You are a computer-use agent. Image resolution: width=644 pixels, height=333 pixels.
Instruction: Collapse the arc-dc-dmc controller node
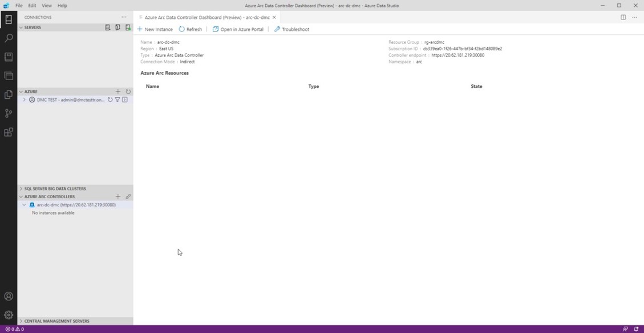(x=24, y=204)
